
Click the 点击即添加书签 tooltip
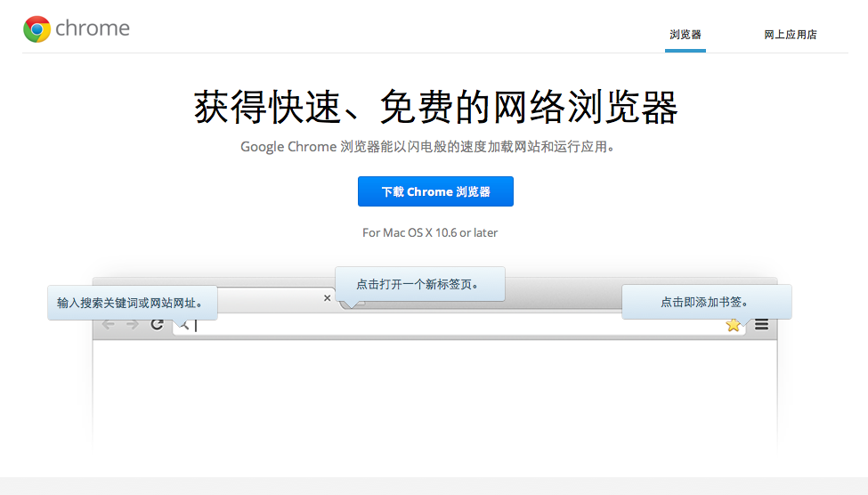(706, 302)
